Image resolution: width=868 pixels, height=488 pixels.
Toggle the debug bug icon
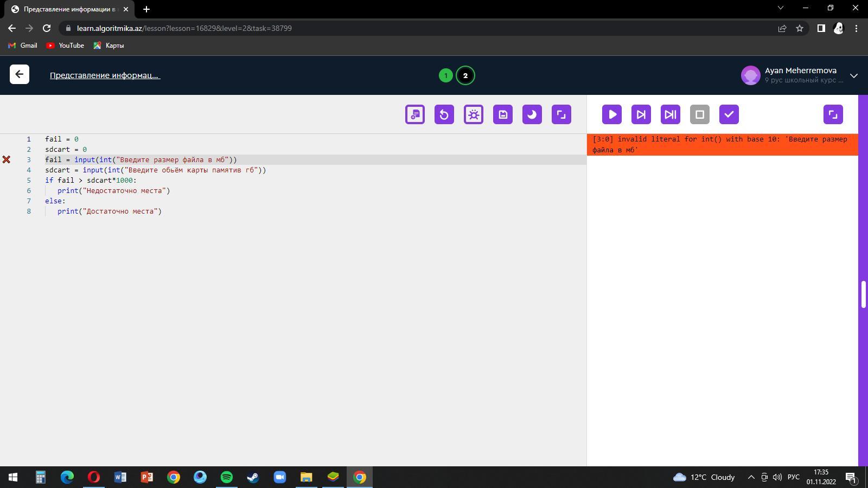[474, 114]
